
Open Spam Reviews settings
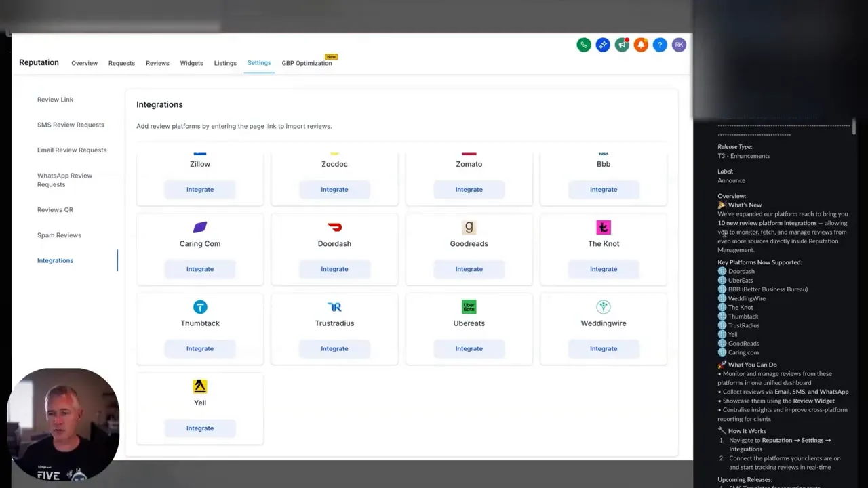[59, 235]
